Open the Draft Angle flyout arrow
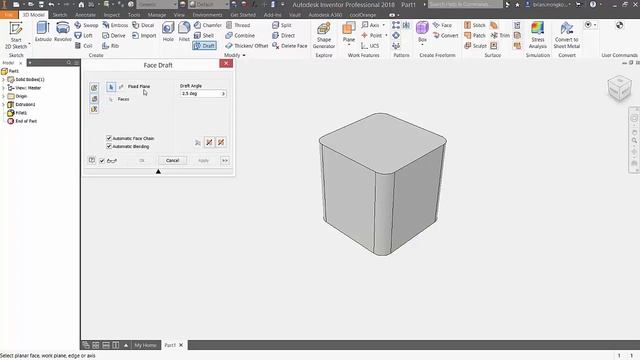 click(223, 94)
